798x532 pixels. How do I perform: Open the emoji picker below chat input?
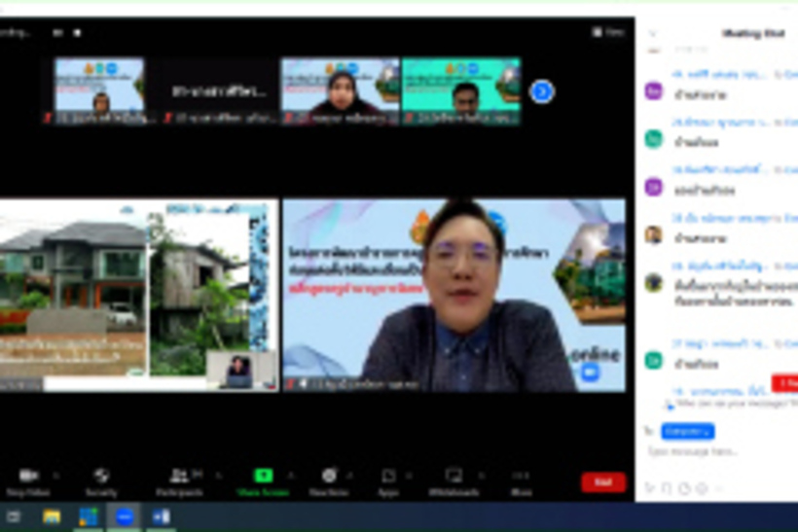pyautogui.click(x=702, y=488)
